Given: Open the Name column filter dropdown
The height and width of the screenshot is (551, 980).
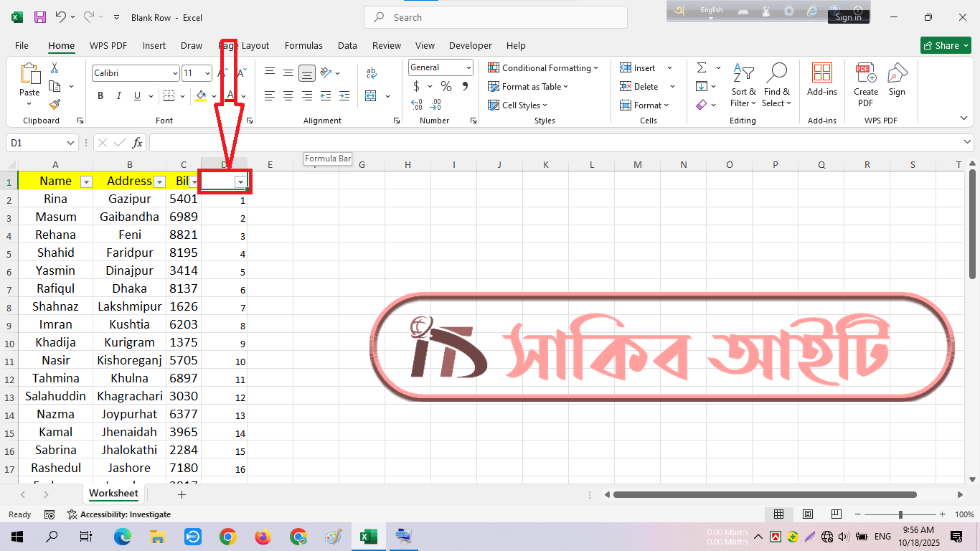Looking at the screenshot, I should (x=86, y=182).
